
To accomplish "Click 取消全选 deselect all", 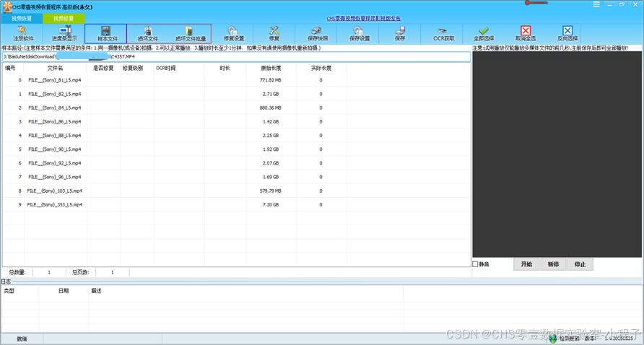I will tap(526, 34).
